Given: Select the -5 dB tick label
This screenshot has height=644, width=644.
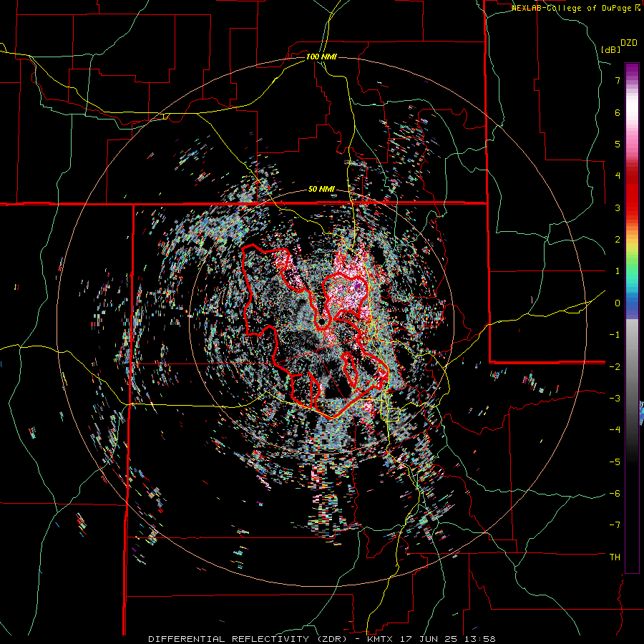Looking at the screenshot, I should pos(615,462).
